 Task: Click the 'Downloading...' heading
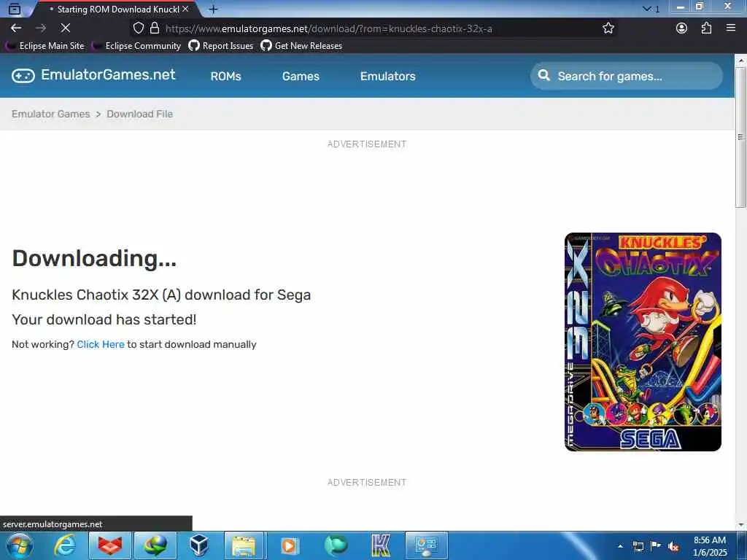click(x=94, y=258)
